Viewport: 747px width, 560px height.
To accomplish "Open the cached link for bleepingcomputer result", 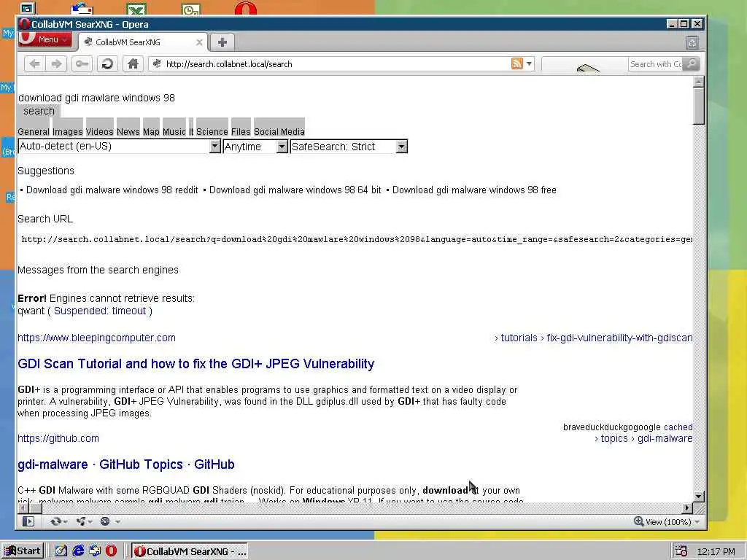I will pyautogui.click(x=678, y=427).
